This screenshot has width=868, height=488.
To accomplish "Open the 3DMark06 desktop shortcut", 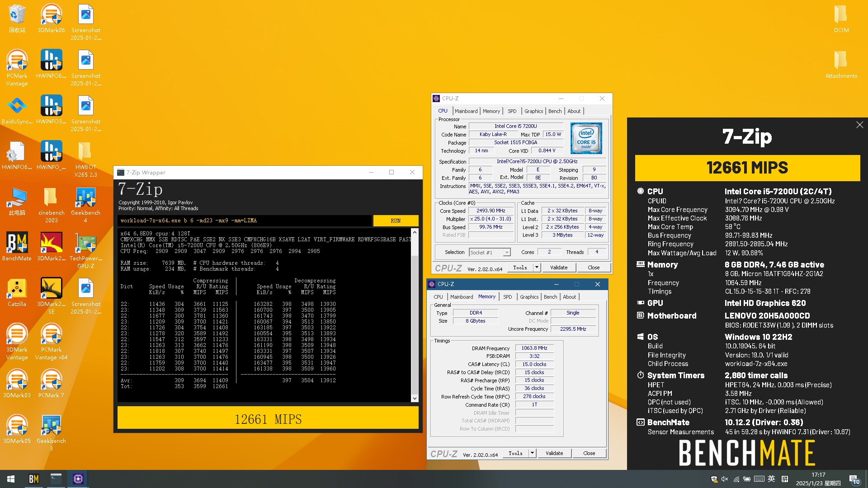I will point(51,18).
